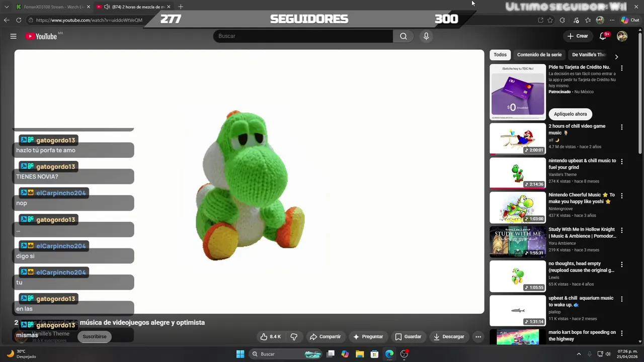Open options for 2 hours of chill video

click(622, 127)
